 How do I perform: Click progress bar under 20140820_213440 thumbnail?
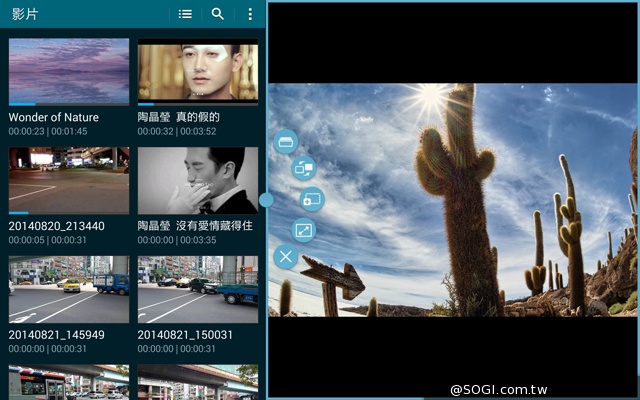pyautogui.click(x=69, y=213)
